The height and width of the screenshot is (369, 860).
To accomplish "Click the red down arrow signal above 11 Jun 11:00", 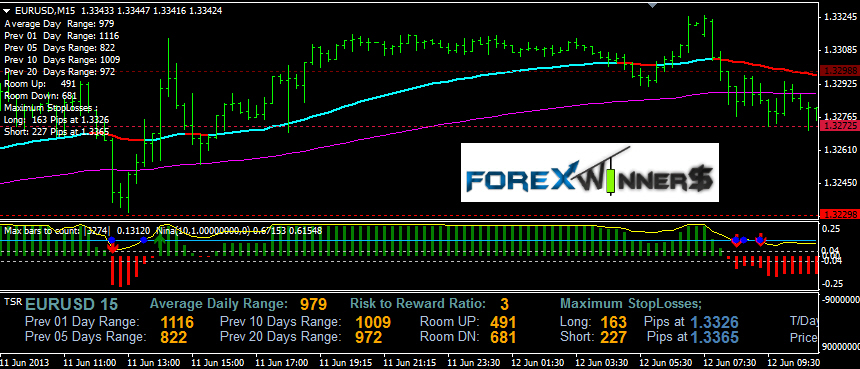I will click(112, 248).
